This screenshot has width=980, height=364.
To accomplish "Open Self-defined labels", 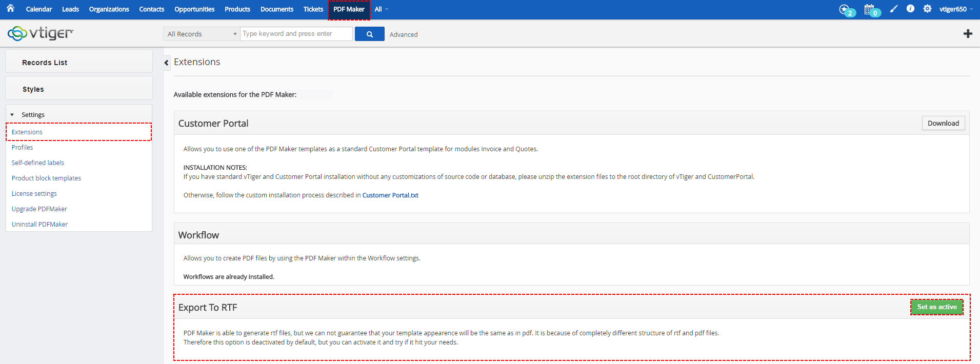I will pyautogui.click(x=38, y=163).
